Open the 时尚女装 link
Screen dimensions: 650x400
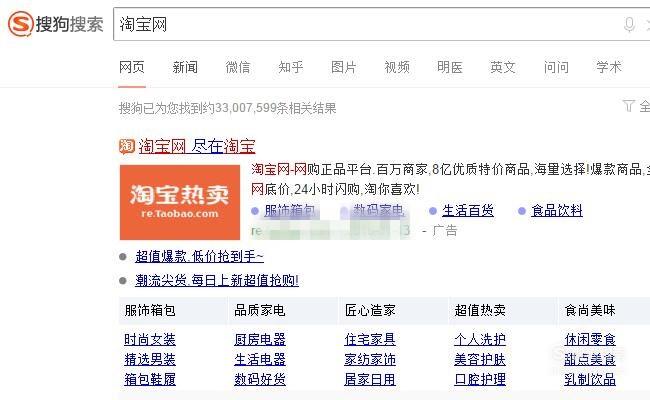point(150,339)
